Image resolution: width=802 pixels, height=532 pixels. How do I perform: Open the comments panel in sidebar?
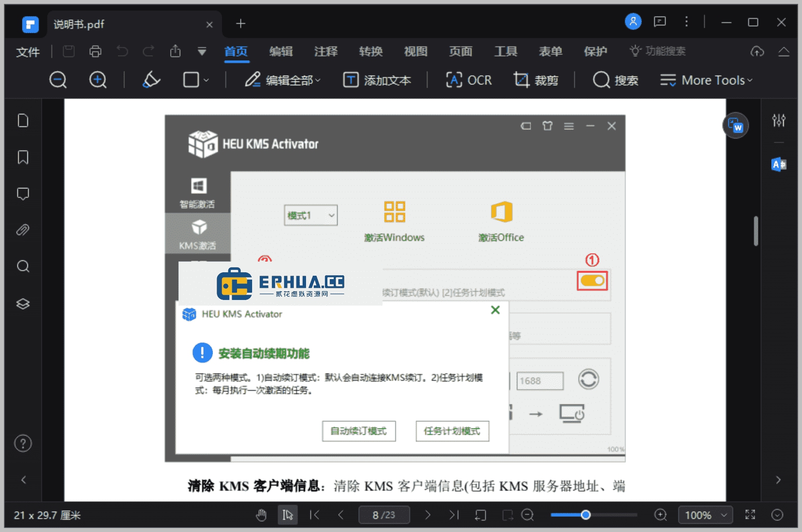point(23,194)
